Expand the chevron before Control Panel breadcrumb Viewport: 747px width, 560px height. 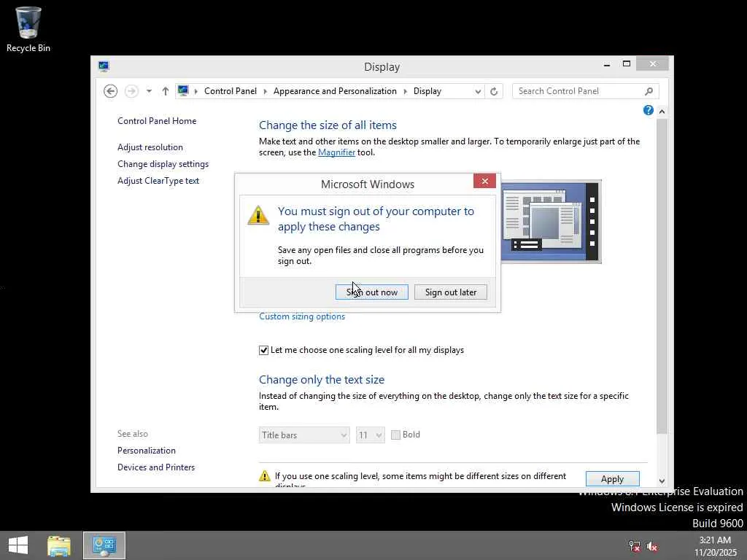coord(196,91)
